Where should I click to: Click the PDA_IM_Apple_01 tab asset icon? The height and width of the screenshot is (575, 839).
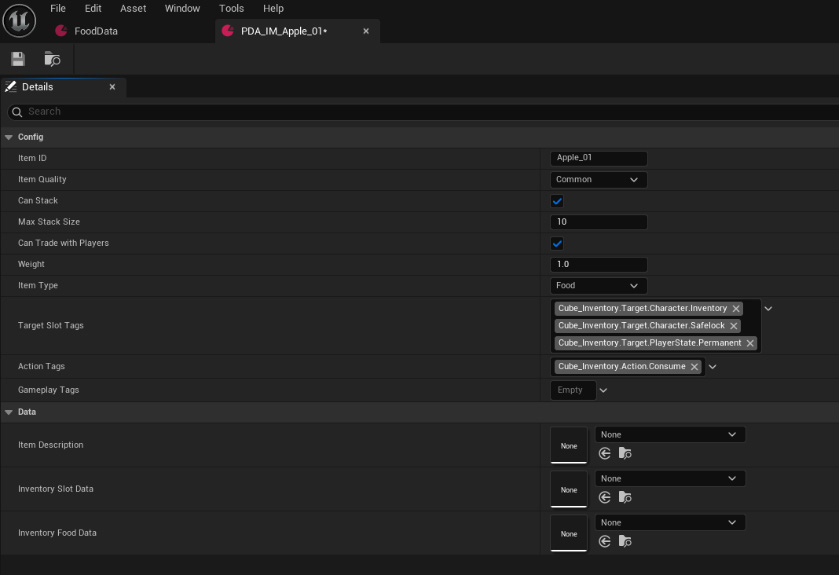click(228, 31)
